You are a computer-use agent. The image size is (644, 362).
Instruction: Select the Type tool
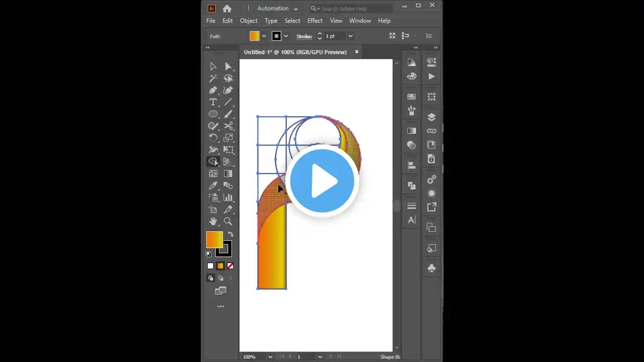(213, 102)
